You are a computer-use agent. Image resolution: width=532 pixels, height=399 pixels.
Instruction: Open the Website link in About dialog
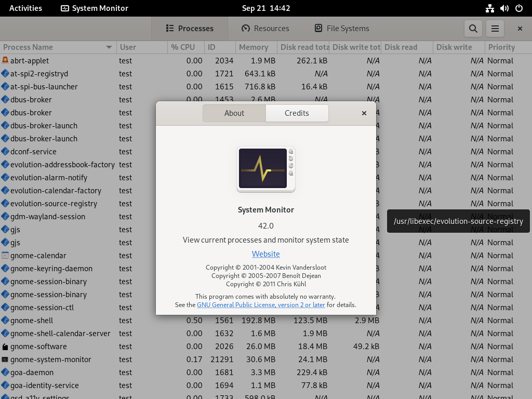[x=265, y=254]
